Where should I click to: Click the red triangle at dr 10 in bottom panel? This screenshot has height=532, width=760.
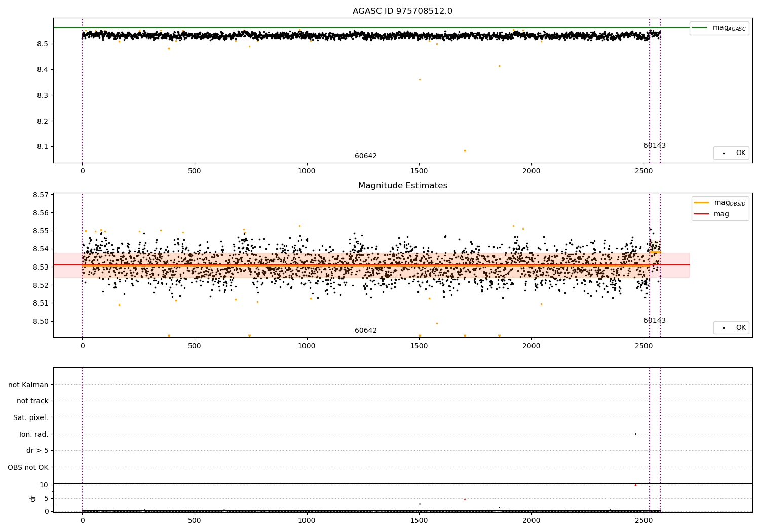point(635,485)
